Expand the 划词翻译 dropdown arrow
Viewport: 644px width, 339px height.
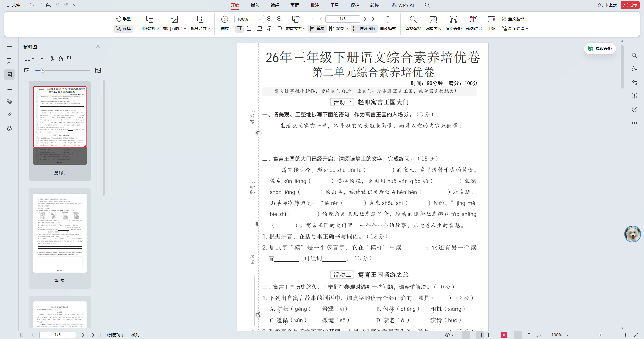pos(526,29)
